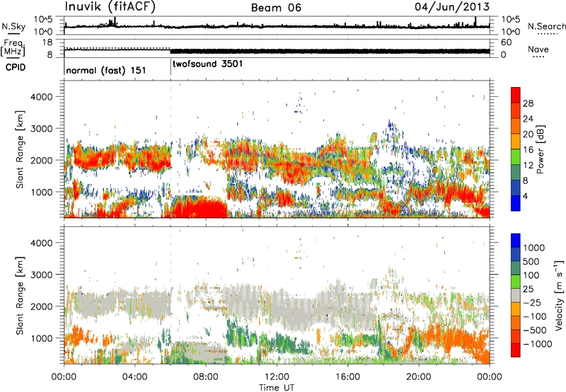The height and width of the screenshot is (392, 566).
Task: Click the 'Velocity [m s⁻¹]' colorbar title
Action: pyautogui.click(x=559, y=295)
